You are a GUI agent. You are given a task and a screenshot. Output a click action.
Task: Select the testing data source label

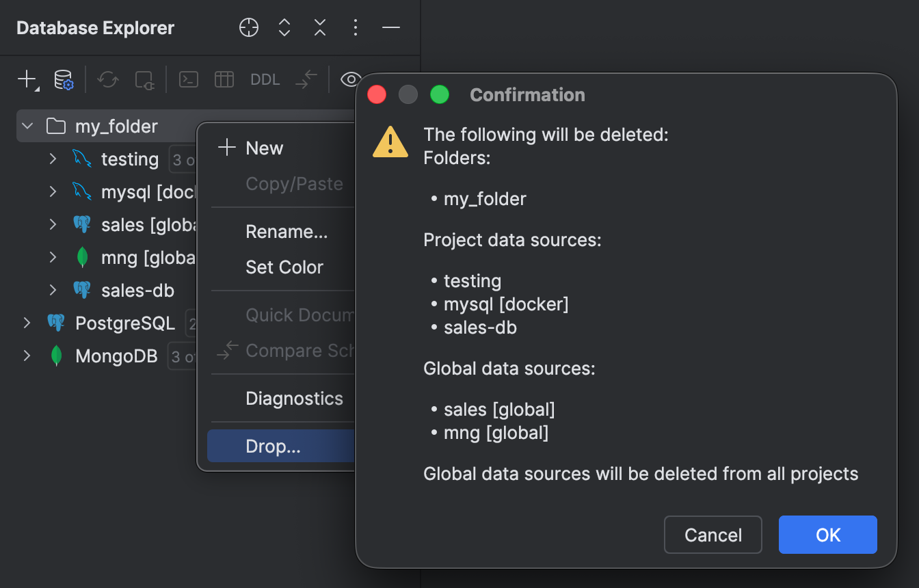130,159
